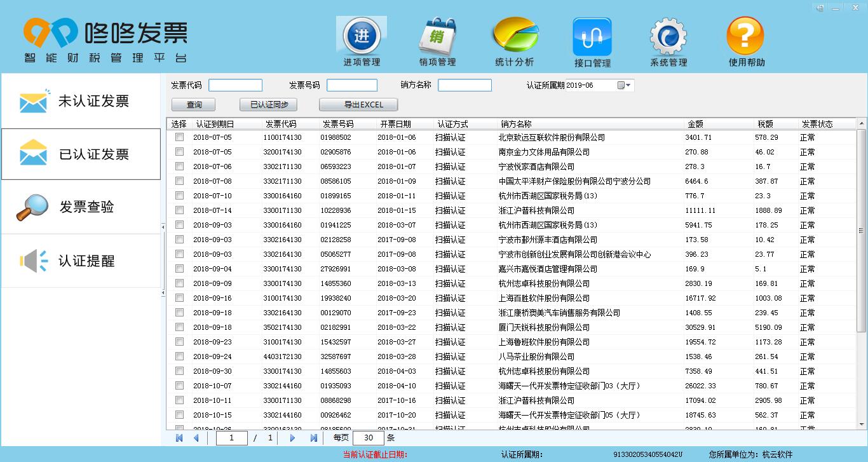
Task: Check the row for 浙江沪普科技 dated 2018-07-14
Action: pyautogui.click(x=180, y=210)
